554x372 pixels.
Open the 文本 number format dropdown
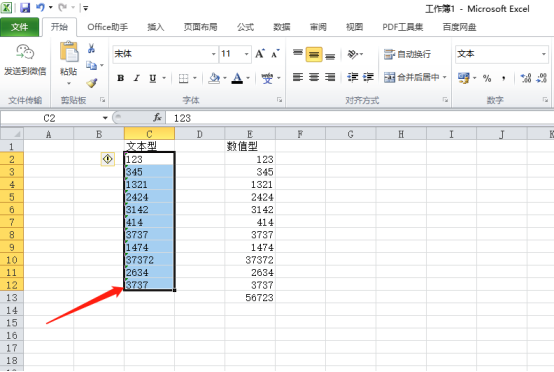tap(543, 54)
